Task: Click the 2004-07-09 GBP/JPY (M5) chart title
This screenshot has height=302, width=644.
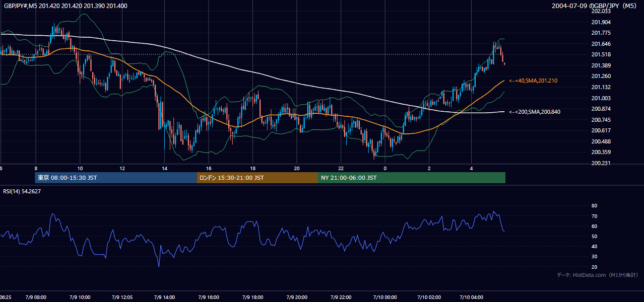Action: pyautogui.click(x=594, y=6)
